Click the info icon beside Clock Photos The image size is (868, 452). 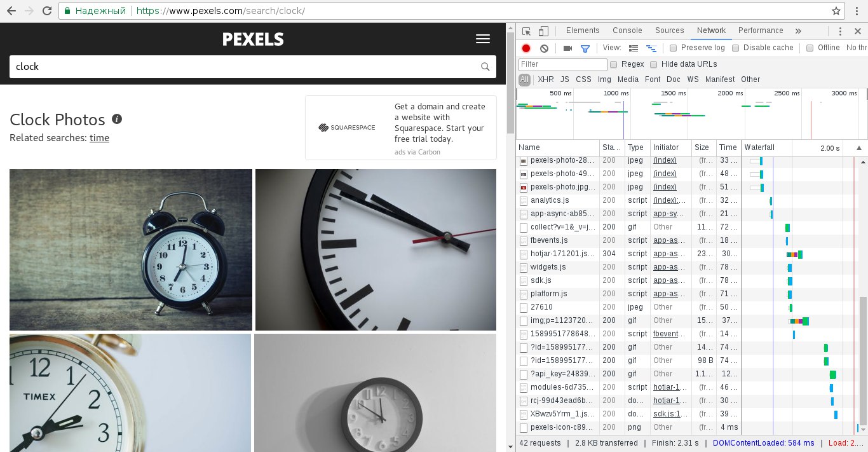[x=117, y=119]
